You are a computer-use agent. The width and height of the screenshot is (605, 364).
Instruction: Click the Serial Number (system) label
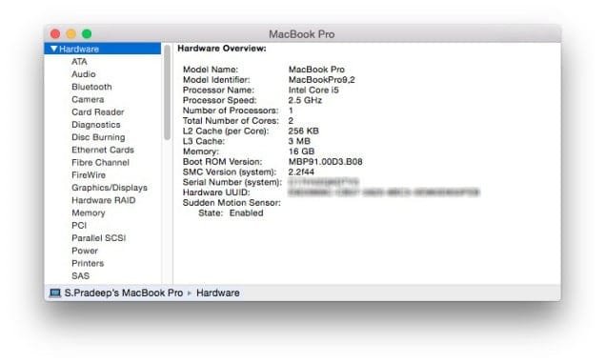pos(232,182)
